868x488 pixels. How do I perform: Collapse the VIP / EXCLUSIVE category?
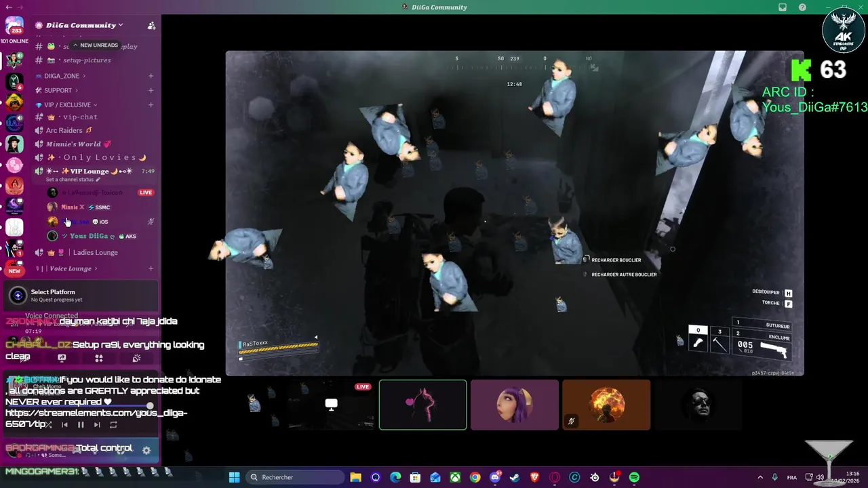[67, 105]
